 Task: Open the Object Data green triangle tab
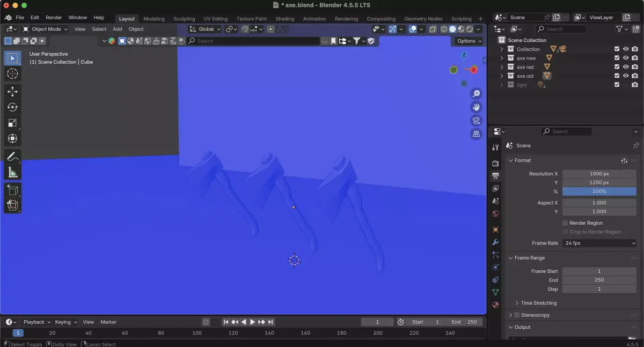(495, 292)
